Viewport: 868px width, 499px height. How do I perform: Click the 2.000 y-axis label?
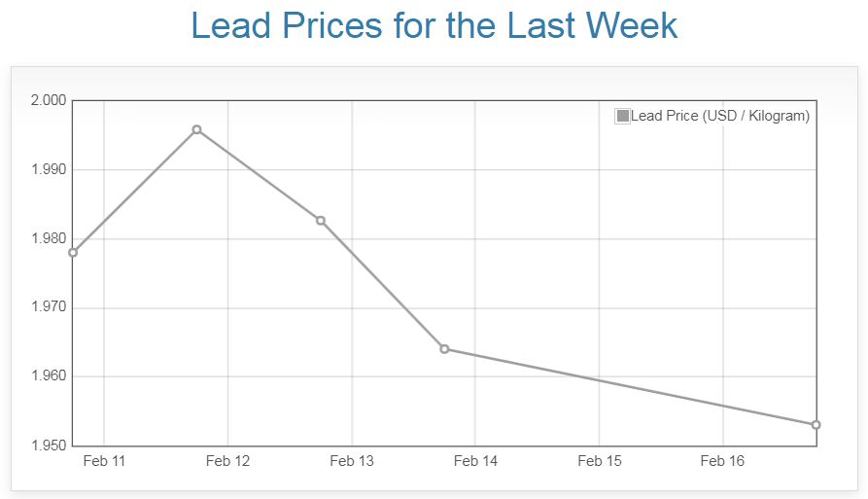pyautogui.click(x=49, y=100)
